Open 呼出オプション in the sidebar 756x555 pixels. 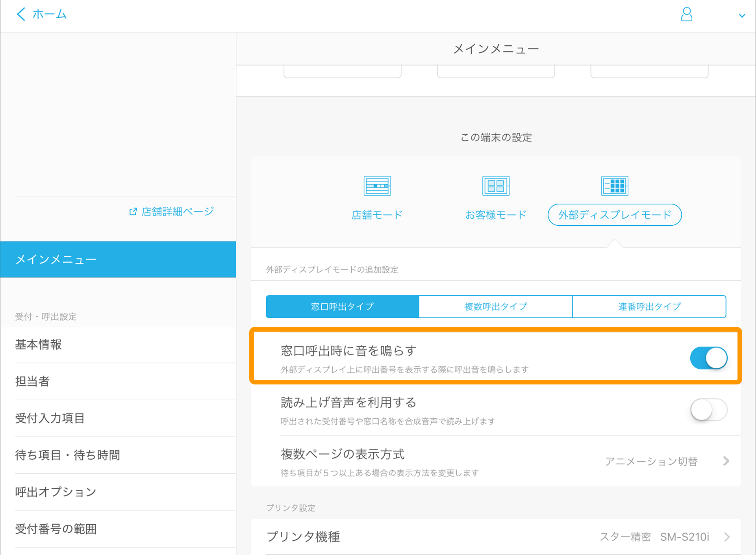click(118, 492)
